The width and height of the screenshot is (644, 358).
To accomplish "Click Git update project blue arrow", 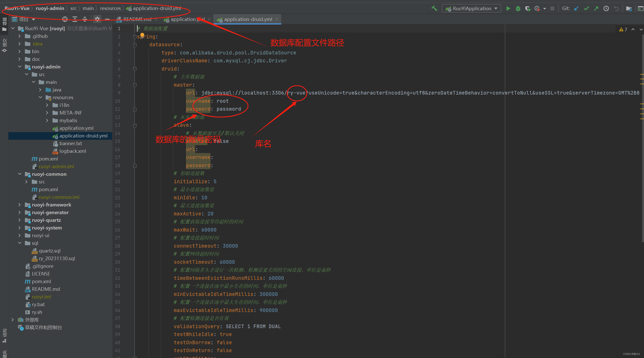I will tap(576, 8).
